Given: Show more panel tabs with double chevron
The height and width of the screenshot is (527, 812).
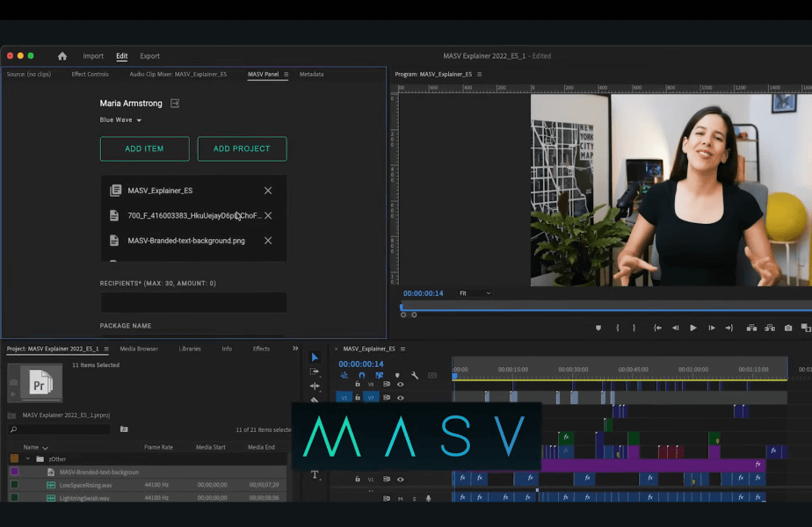Looking at the screenshot, I should coord(295,349).
